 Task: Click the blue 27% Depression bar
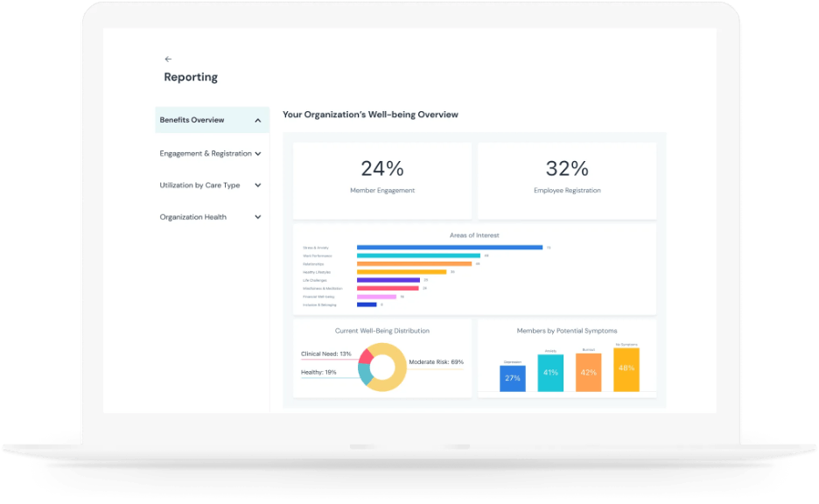coord(513,378)
